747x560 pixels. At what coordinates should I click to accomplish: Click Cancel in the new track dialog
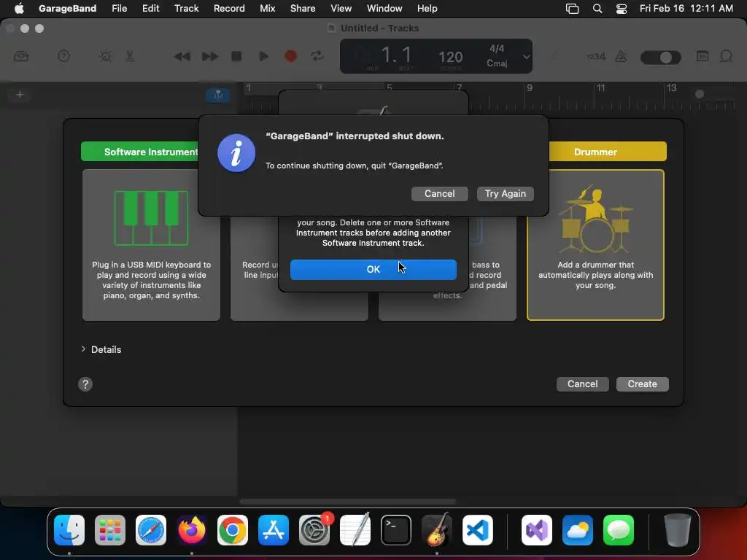pyautogui.click(x=582, y=384)
